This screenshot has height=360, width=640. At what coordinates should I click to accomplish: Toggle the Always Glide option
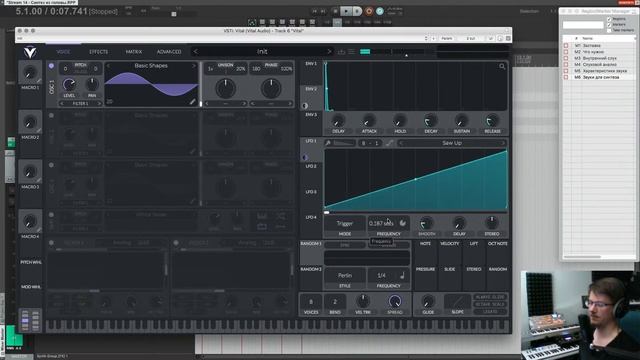[x=490, y=297]
